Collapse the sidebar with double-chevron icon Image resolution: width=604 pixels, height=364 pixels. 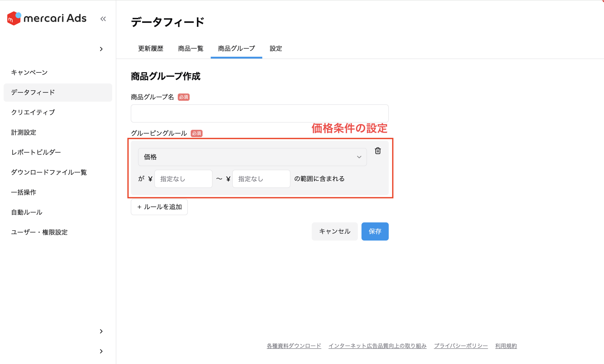pos(103,19)
